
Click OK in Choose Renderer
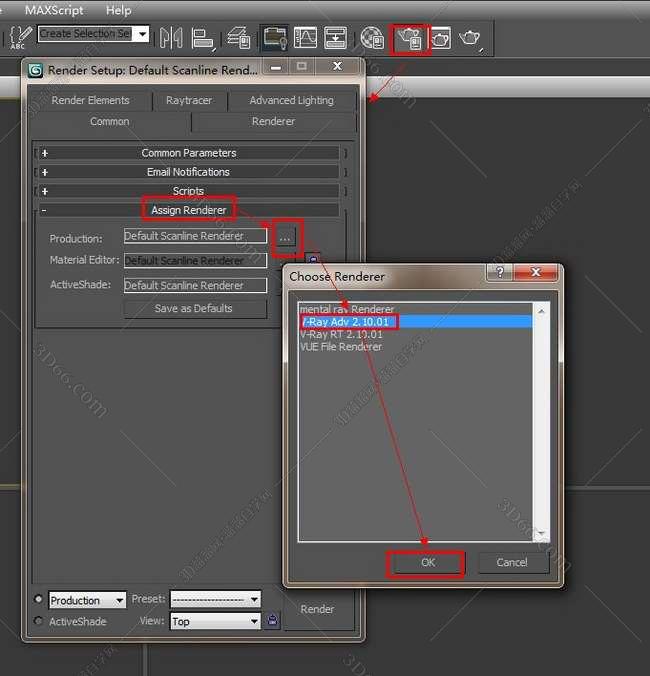pos(428,563)
